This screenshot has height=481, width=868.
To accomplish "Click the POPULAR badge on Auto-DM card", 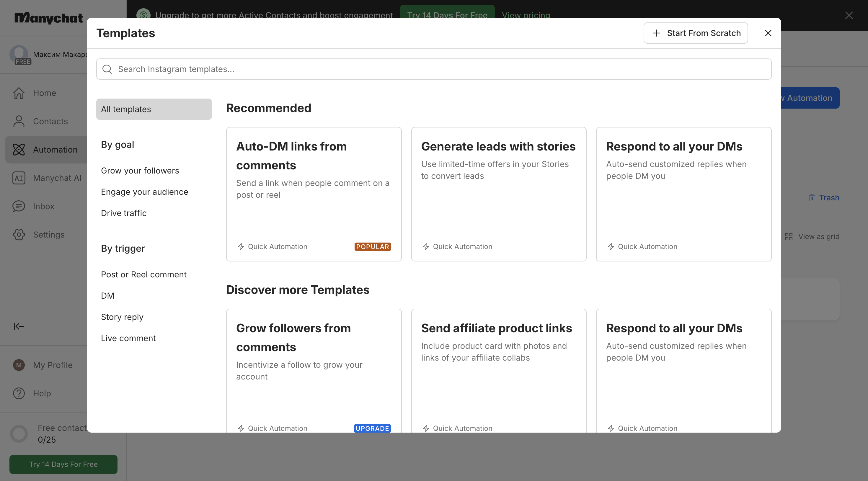I will [373, 247].
